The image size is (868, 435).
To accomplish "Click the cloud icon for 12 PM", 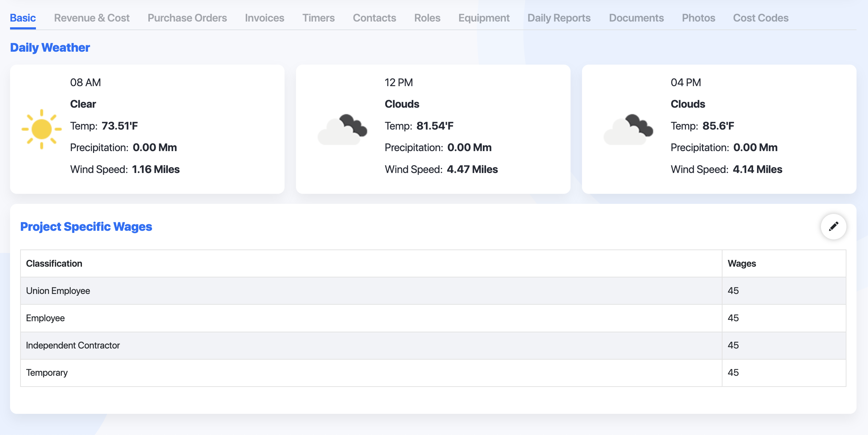I will pos(342,130).
